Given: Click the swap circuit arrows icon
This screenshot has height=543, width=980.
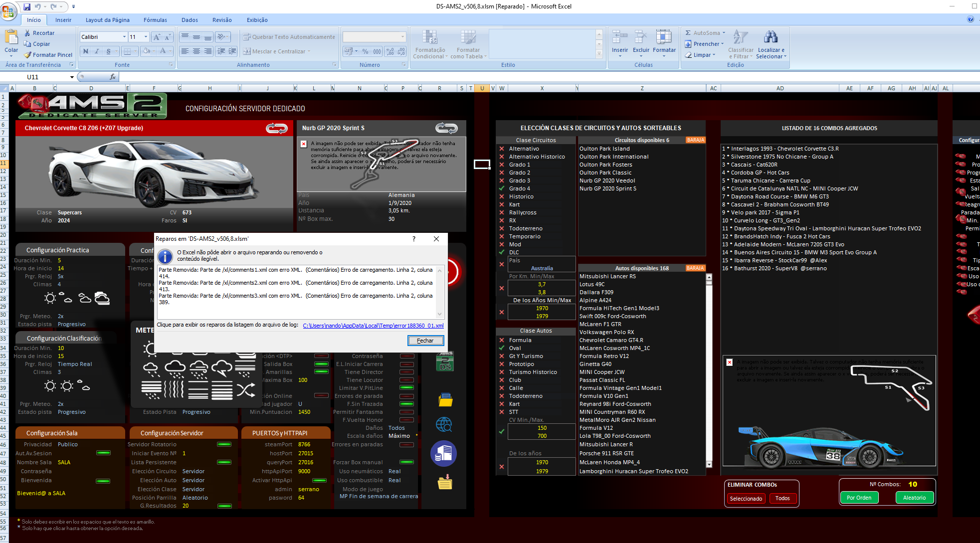Looking at the screenshot, I should [446, 128].
